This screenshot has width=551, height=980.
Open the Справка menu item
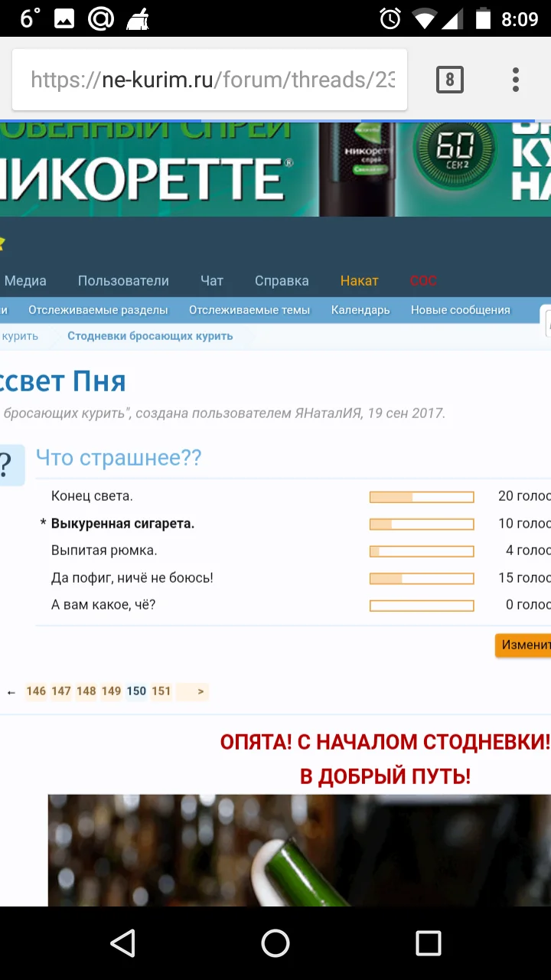click(282, 281)
